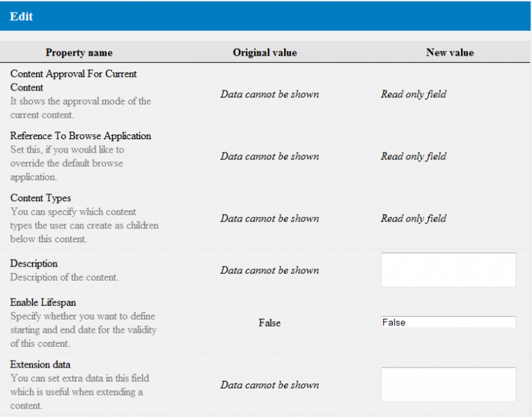Click the Original value column header

coord(265,53)
